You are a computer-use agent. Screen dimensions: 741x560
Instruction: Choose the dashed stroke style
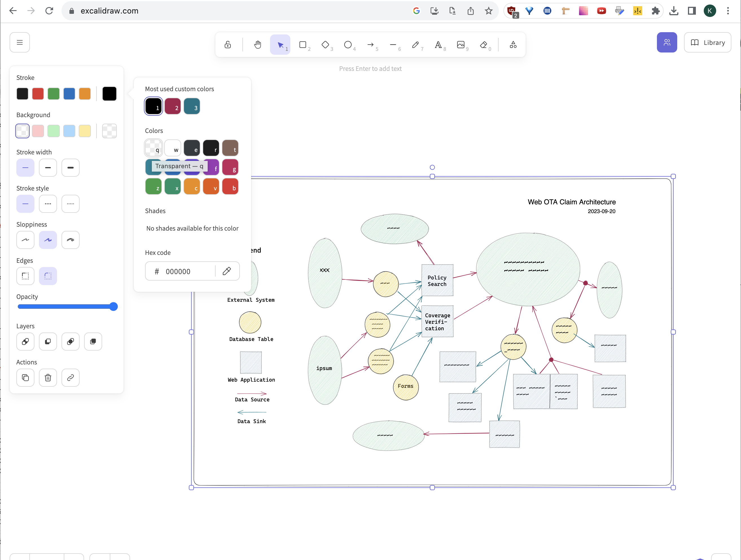(48, 204)
